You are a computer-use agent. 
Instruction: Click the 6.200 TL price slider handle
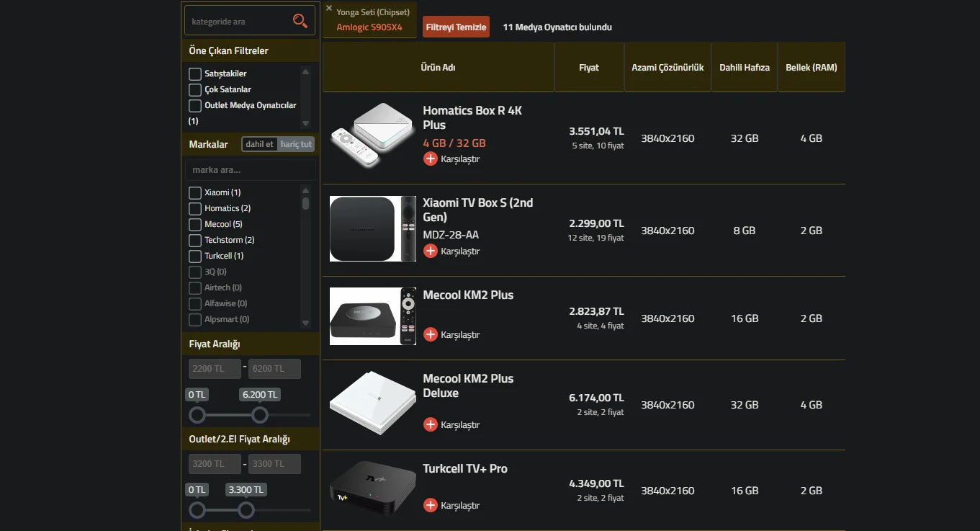(260, 415)
